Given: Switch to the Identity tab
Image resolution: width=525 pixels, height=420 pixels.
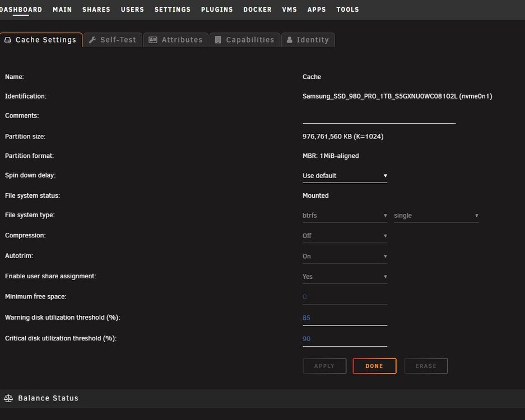Looking at the screenshot, I should [x=308, y=40].
